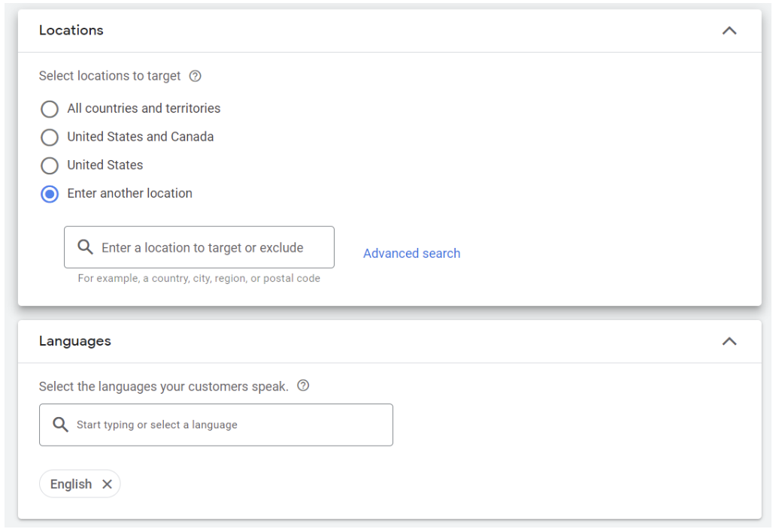782x532 pixels.
Task: Select All countries and territories radio
Action: tap(50, 109)
